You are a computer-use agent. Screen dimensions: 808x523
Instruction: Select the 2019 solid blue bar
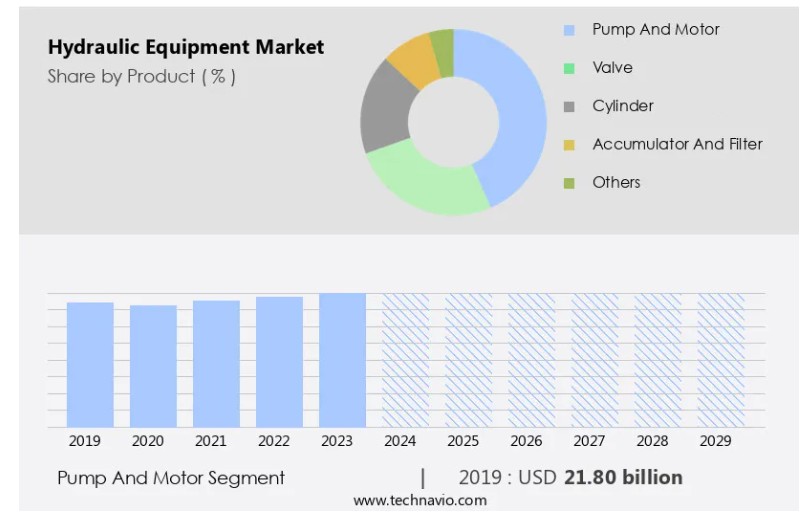coord(90,364)
